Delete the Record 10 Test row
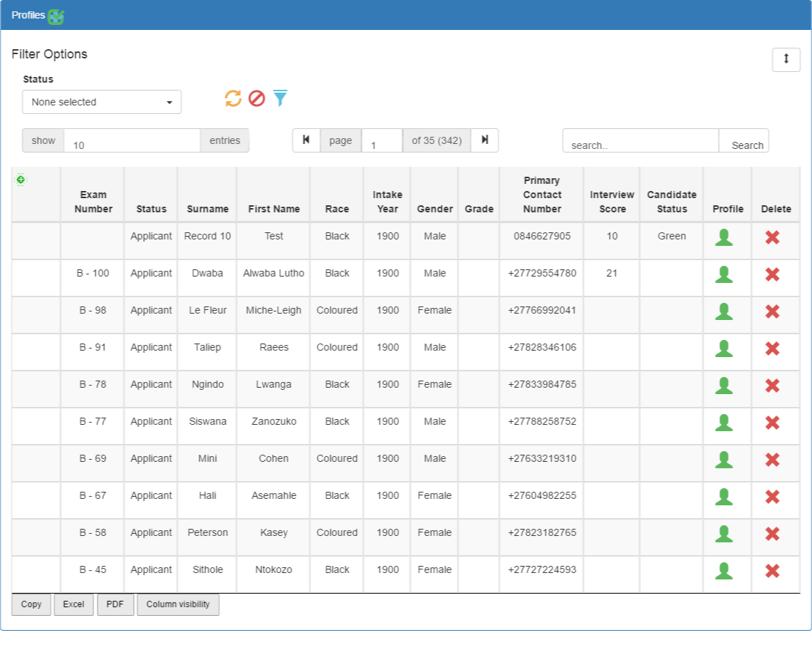The image size is (812, 645). click(x=772, y=237)
